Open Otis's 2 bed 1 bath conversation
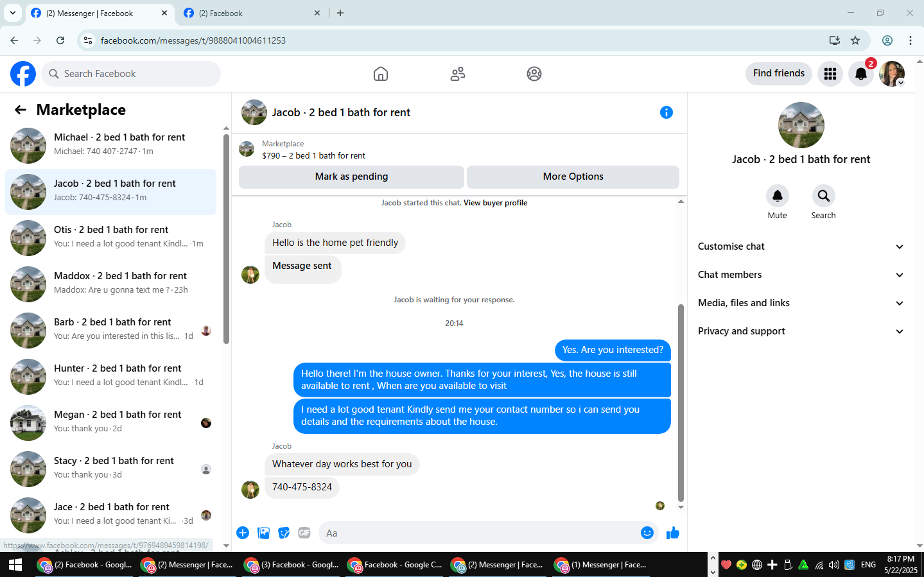The image size is (924, 577). tap(110, 238)
